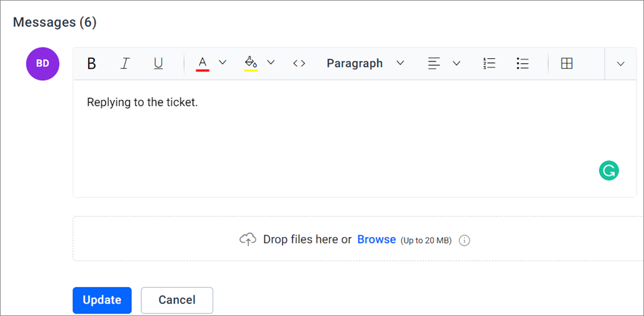Insert code with the code icon
The image size is (644, 316).
(299, 63)
